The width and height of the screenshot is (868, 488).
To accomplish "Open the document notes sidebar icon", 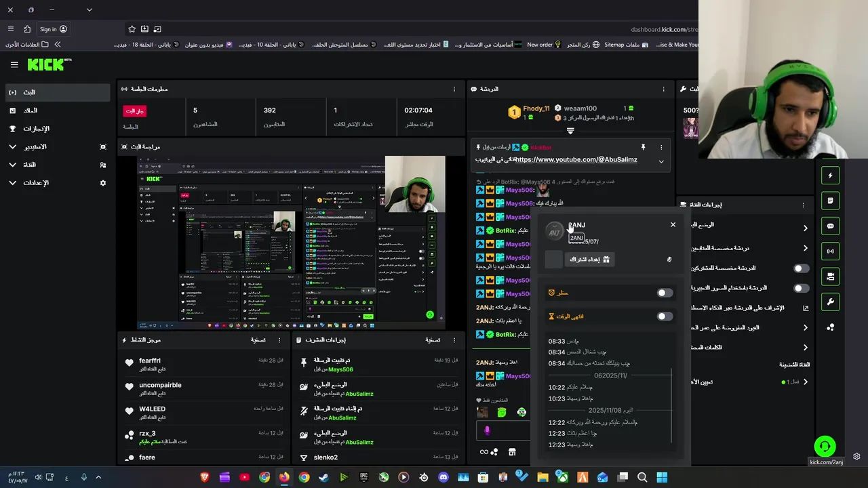I will click(830, 201).
